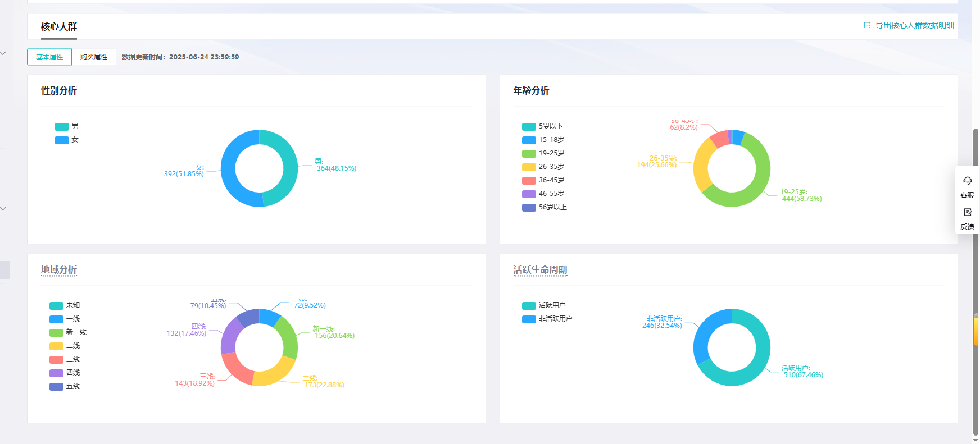Switch to the 基本属性 tab
This screenshot has width=980, height=444.
point(49,57)
